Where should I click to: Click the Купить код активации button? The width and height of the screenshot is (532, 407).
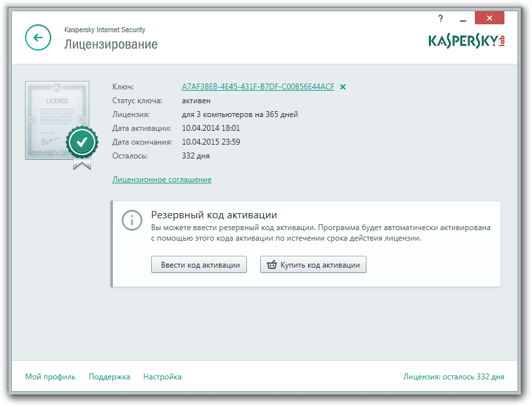point(313,264)
